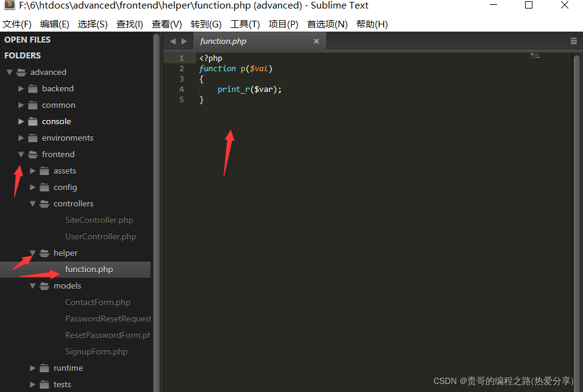
Task: Click the environments folder icon
Action: (33, 138)
